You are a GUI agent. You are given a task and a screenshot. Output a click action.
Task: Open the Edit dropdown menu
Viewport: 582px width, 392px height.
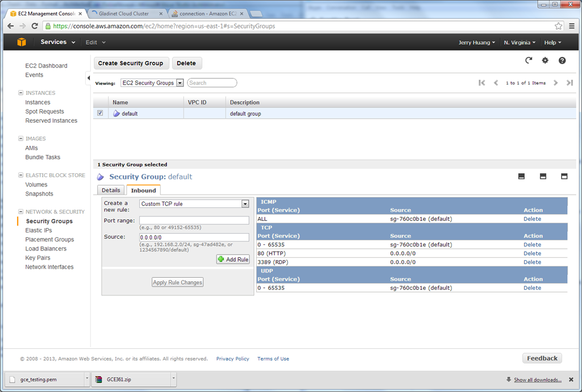coord(95,42)
